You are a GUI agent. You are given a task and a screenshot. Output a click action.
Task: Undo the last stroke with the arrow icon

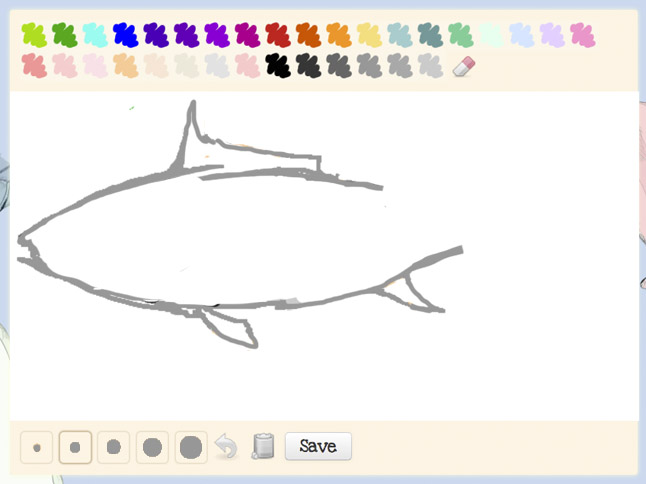click(226, 447)
